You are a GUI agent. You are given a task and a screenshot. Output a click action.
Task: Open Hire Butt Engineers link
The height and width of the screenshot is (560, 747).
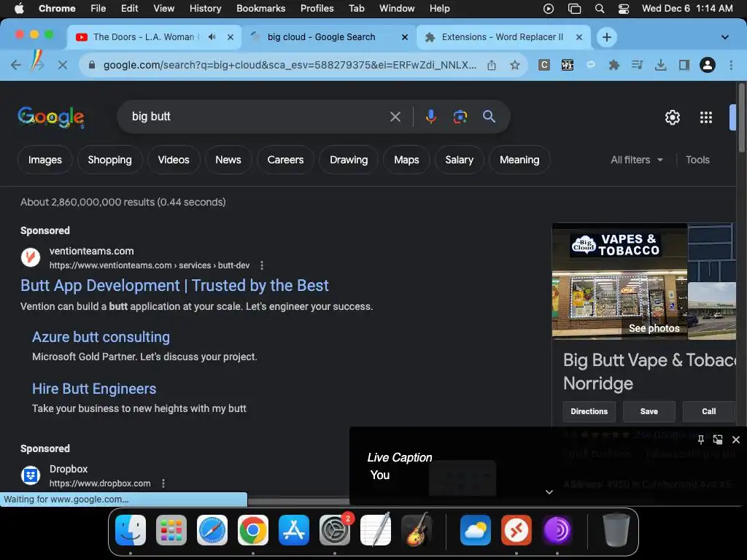[94, 389]
